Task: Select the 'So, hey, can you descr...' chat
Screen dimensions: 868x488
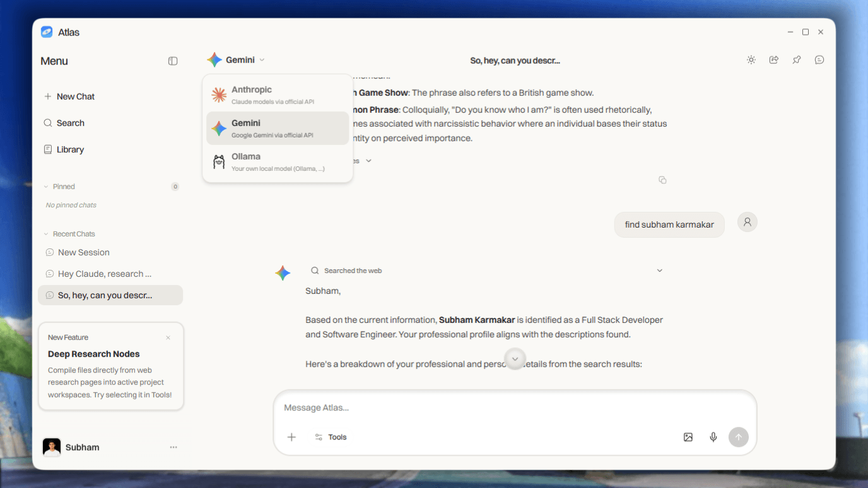Action: click(x=110, y=295)
